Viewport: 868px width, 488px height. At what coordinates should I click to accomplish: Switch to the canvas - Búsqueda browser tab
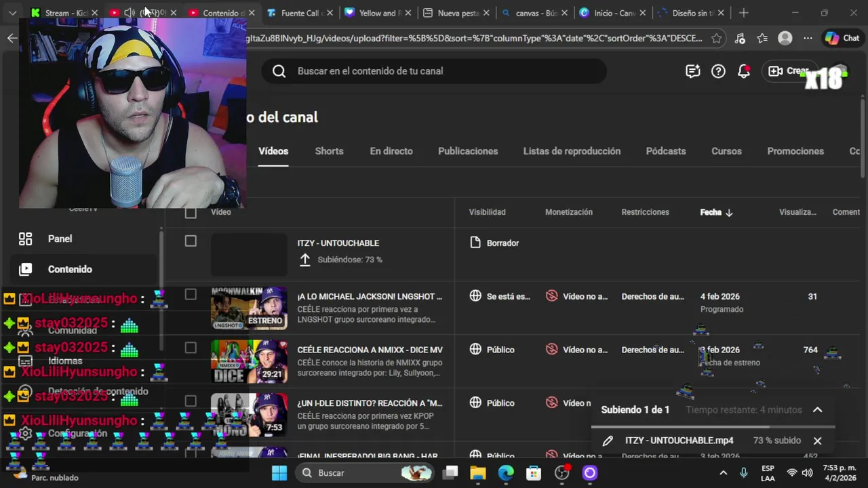tap(536, 13)
